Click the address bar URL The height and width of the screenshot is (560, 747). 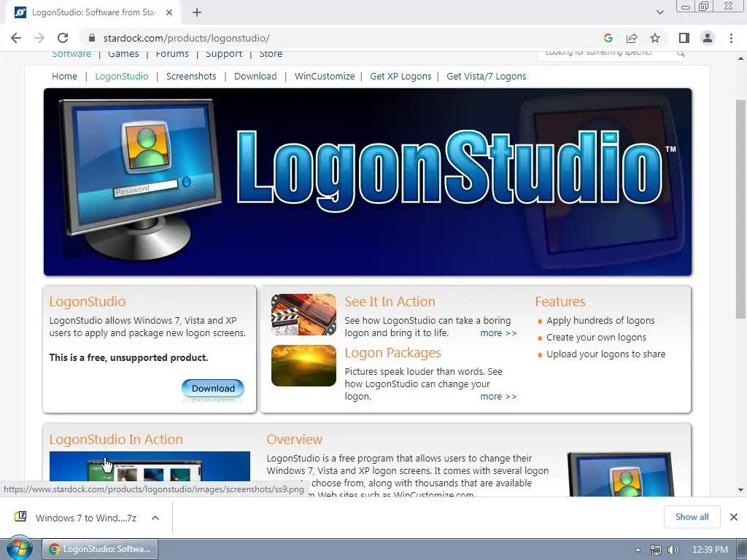click(186, 38)
